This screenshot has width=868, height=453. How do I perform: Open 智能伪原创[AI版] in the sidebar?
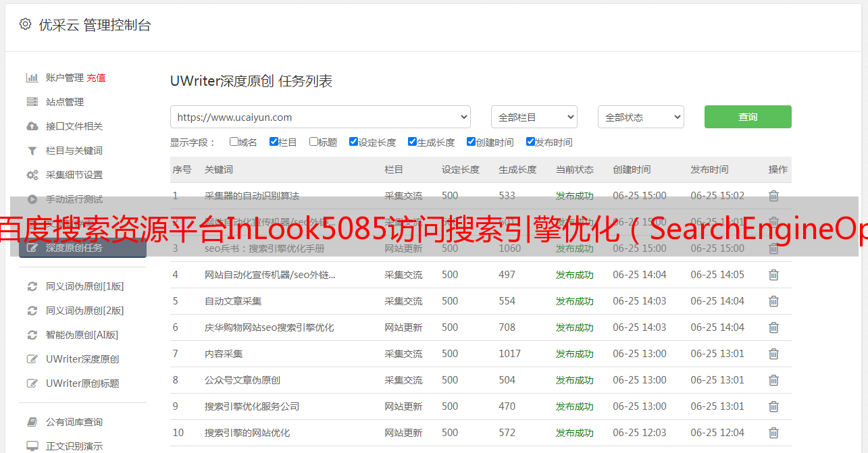click(82, 335)
